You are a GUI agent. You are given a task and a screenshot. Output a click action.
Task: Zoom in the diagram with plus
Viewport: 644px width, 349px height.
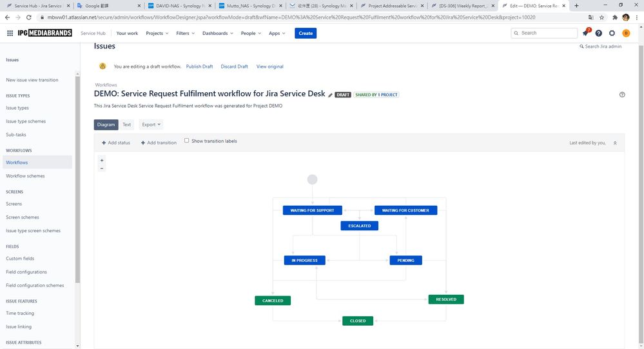(x=102, y=161)
